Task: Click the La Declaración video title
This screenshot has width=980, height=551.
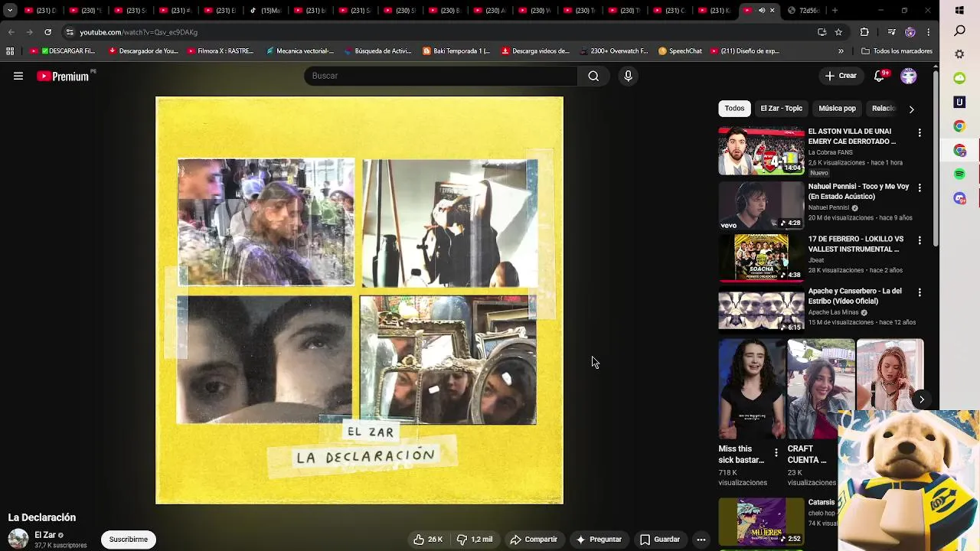Action: tap(42, 517)
